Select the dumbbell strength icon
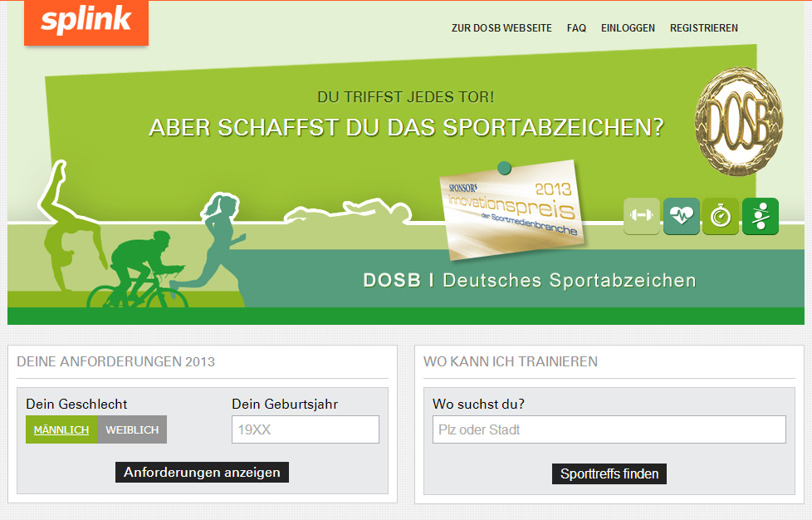 pyautogui.click(x=642, y=216)
